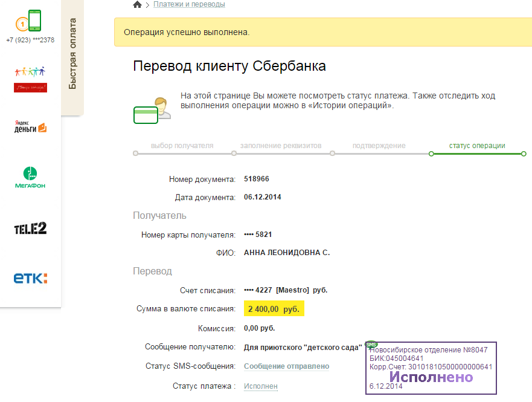The image size is (532, 402).
Task: Click Новосибирское отделение №8047 text
Action: [x=428, y=350]
